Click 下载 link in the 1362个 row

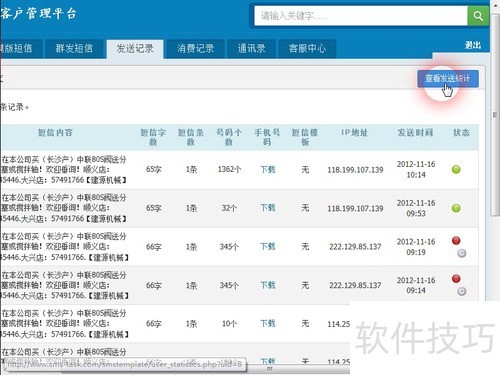pyautogui.click(x=268, y=170)
